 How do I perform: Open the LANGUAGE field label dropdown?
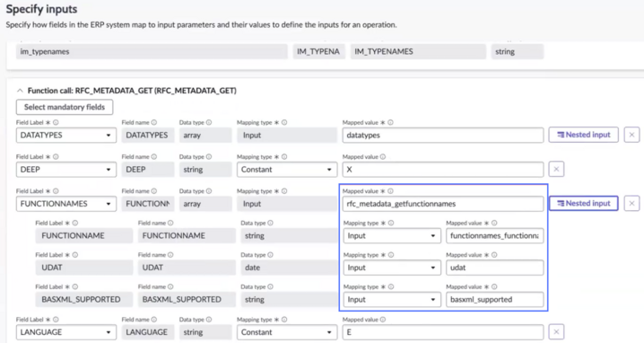66,332
